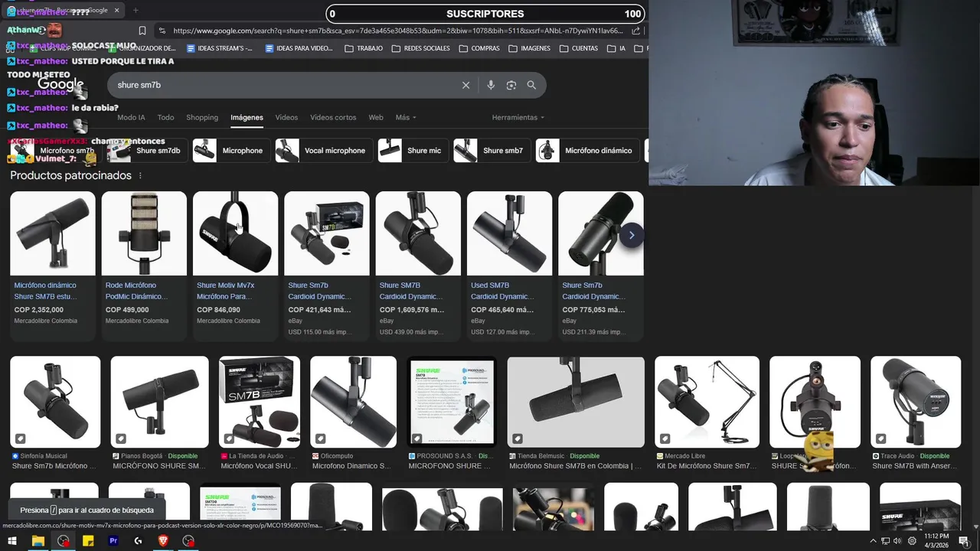Open the notification center
The width and height of the screenshot is (980, 551).
964,541
